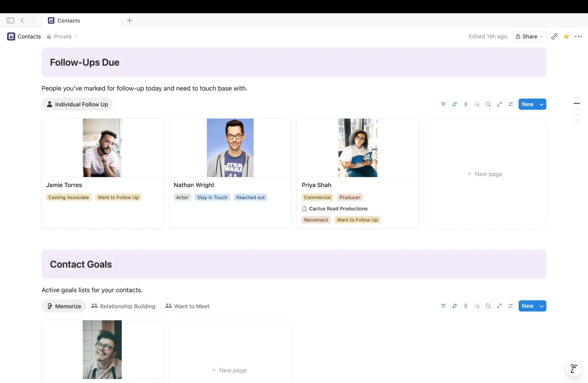Click the Contacts breadcrumb page icon

11,36
